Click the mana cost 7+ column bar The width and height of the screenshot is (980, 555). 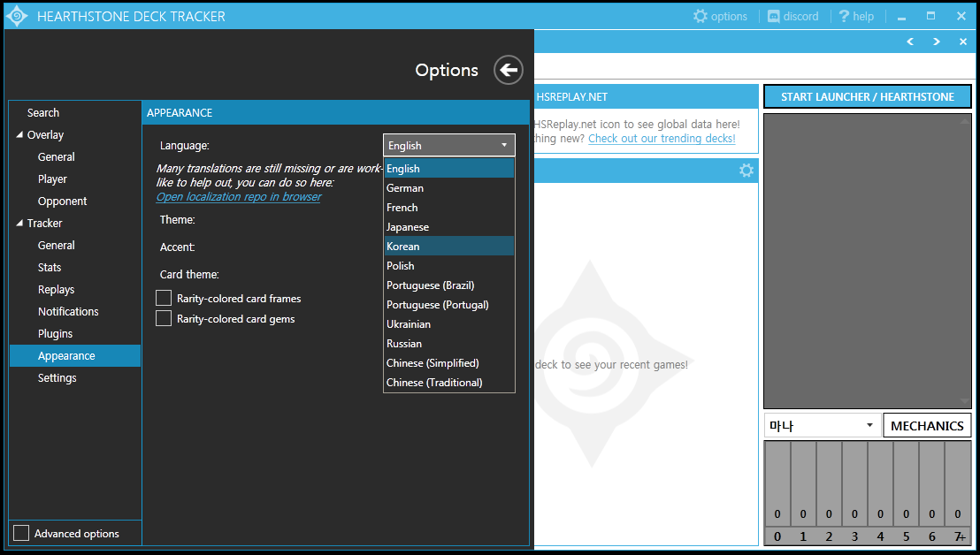[x=958, y=483]
